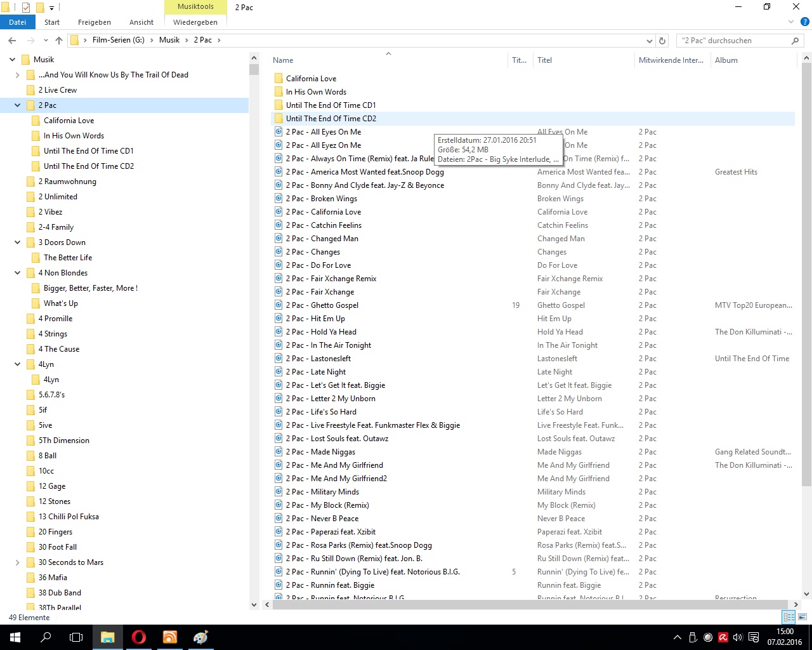Click the Musik breadcrumb in the address bar
The image size is (812, 650).
tap(169, 40)
